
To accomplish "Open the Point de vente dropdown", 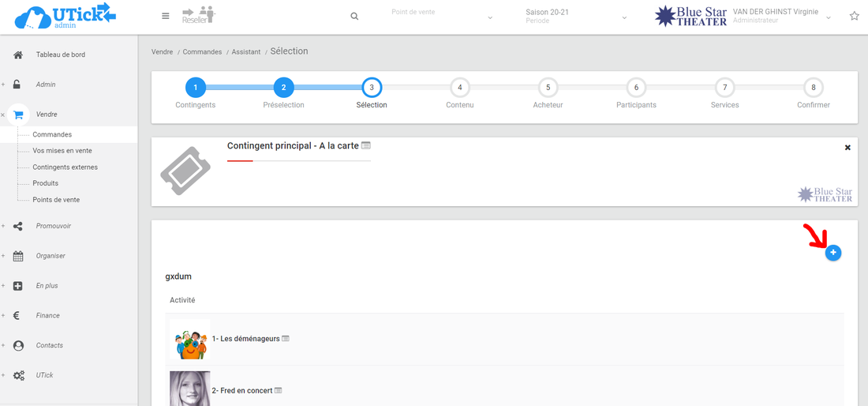I will [x=442, y=17].
